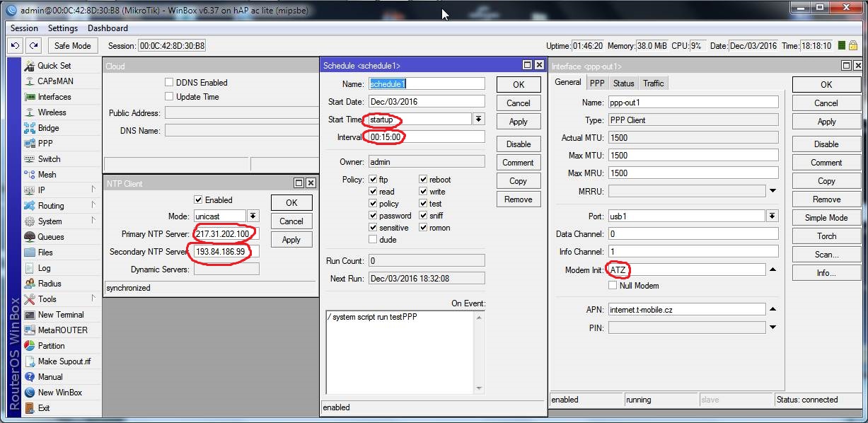Open Queues section
Screen dimensions: 868x423
[x=51, y=237]
